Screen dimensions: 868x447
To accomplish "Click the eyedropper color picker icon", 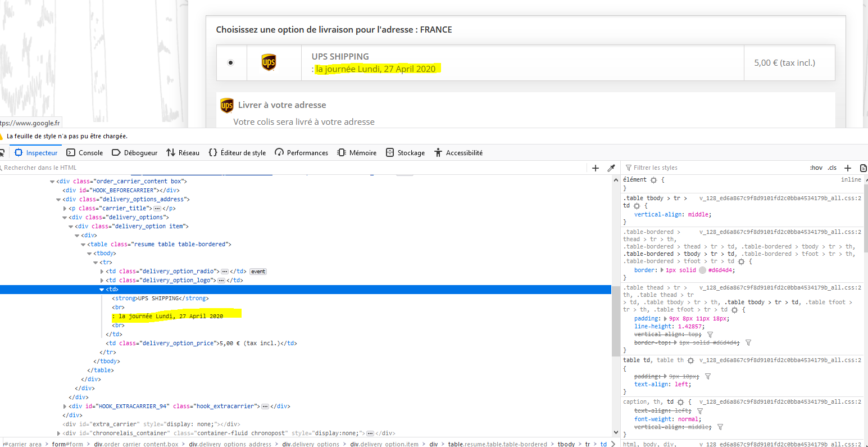I will 611,168.
